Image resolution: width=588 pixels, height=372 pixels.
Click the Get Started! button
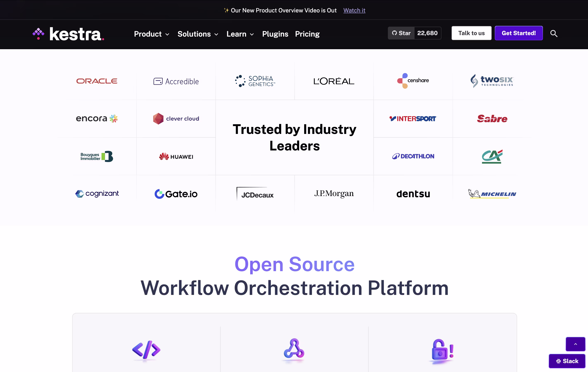518,33
